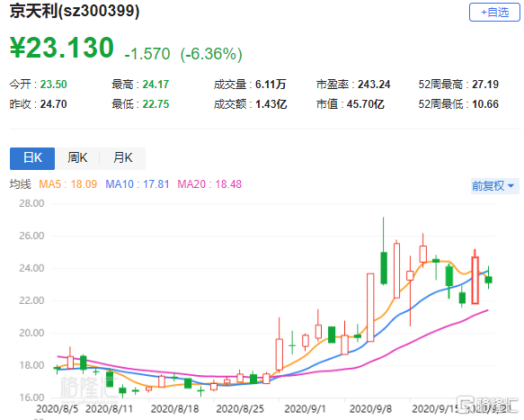Click date label 2020/8/25
Image resolution: width=524 pixels, height=420 pixels.
tap(240, 409)
